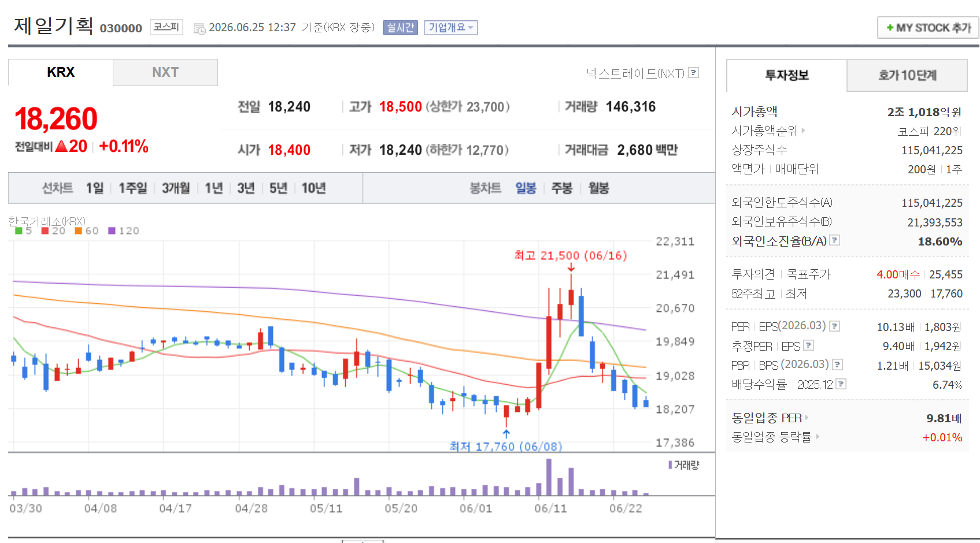Open help icon next to PBR BPS(2026.03)

pyautogui.click(x=837, y=365)
